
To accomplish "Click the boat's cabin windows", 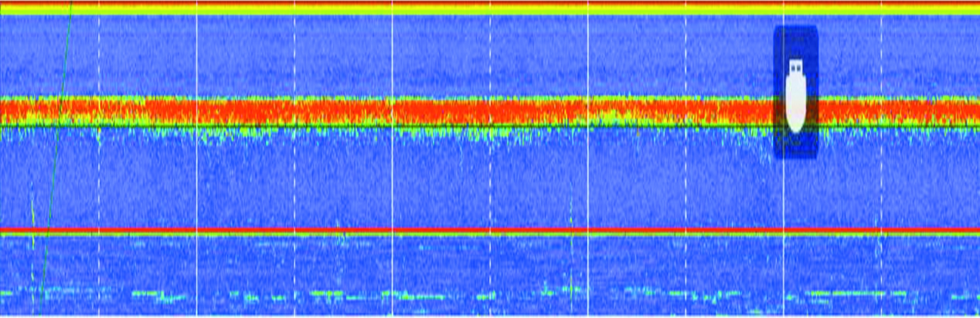I will pyautogui.click(x=796, y=67).
